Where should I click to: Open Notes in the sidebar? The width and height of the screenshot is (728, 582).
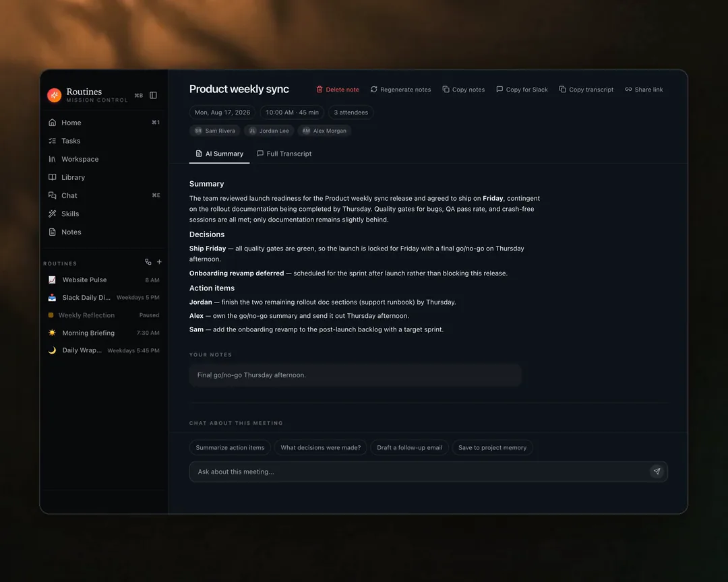[104, 232]
